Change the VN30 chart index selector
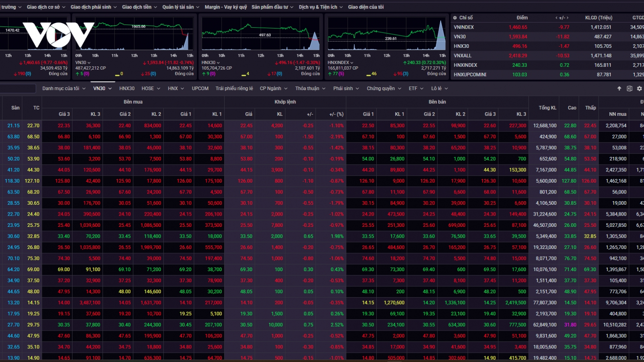The height and width of the screenshot is (362, 644). click(83, 62)
